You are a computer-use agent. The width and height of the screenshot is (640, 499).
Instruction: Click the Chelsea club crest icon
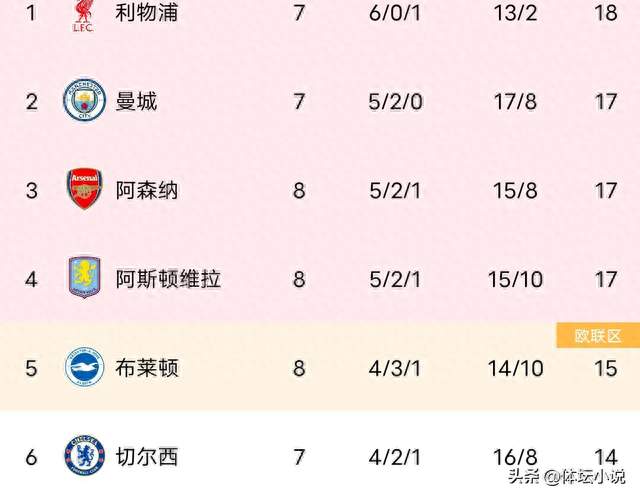(x=84, y=457)
